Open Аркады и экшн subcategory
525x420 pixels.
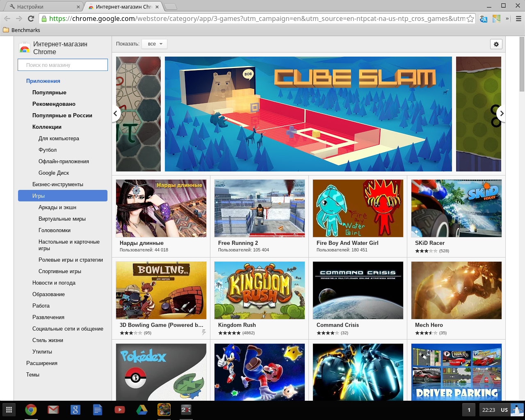tap(57, 207)
